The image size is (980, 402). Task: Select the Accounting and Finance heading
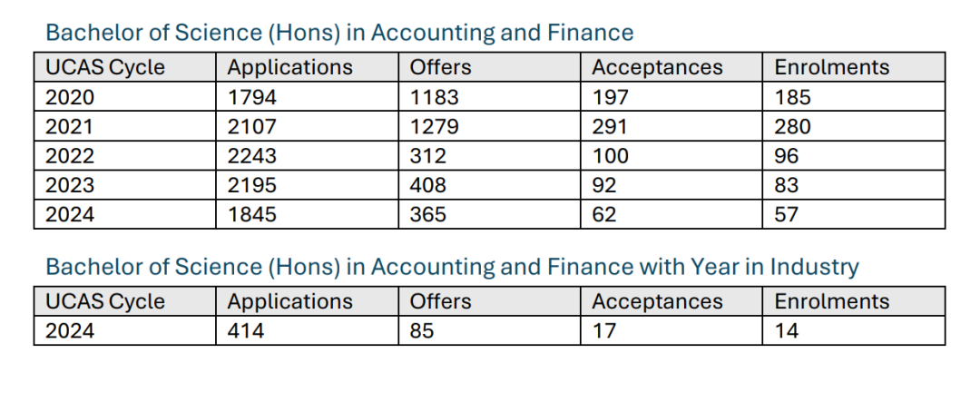click(339, 33)
